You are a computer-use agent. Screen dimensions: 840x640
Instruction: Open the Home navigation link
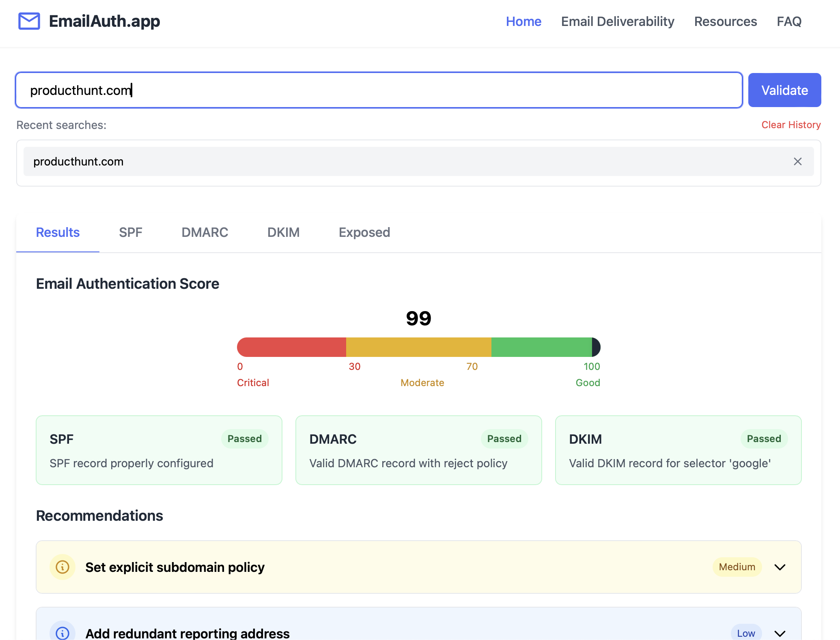coord(523,21)
